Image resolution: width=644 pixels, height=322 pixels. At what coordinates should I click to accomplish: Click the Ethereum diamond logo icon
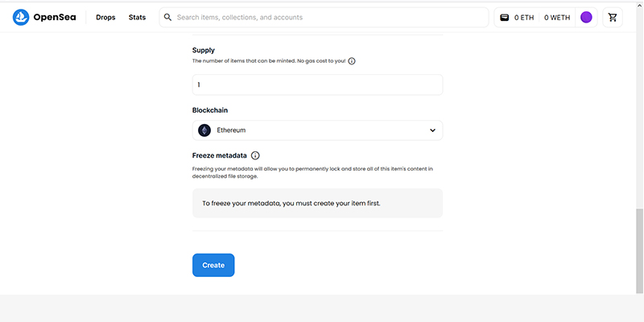[x=204, y=130]
